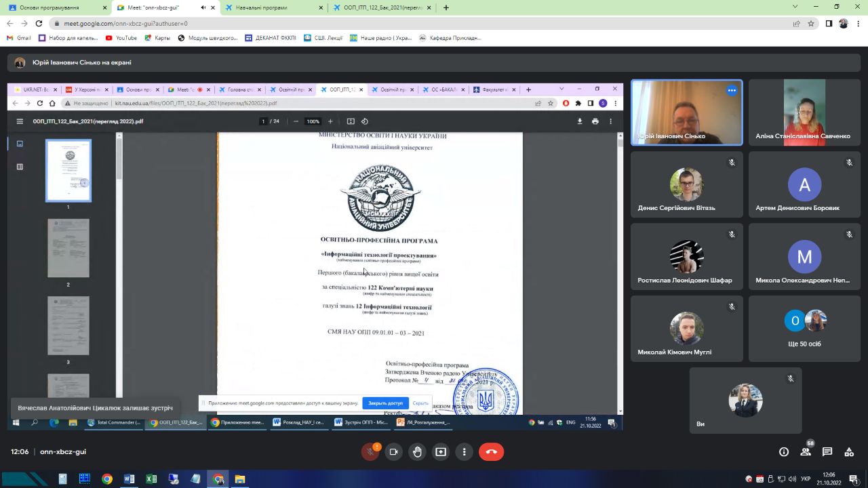Screen dimensions: 868x488
Task: Download the PDF in shared screen
Action: pos(580,121)
